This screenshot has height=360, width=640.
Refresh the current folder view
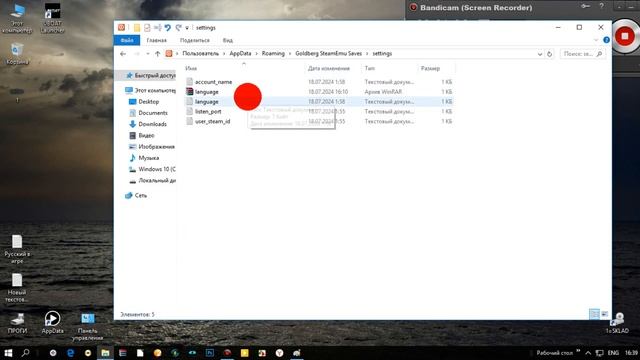coord(549,54)
